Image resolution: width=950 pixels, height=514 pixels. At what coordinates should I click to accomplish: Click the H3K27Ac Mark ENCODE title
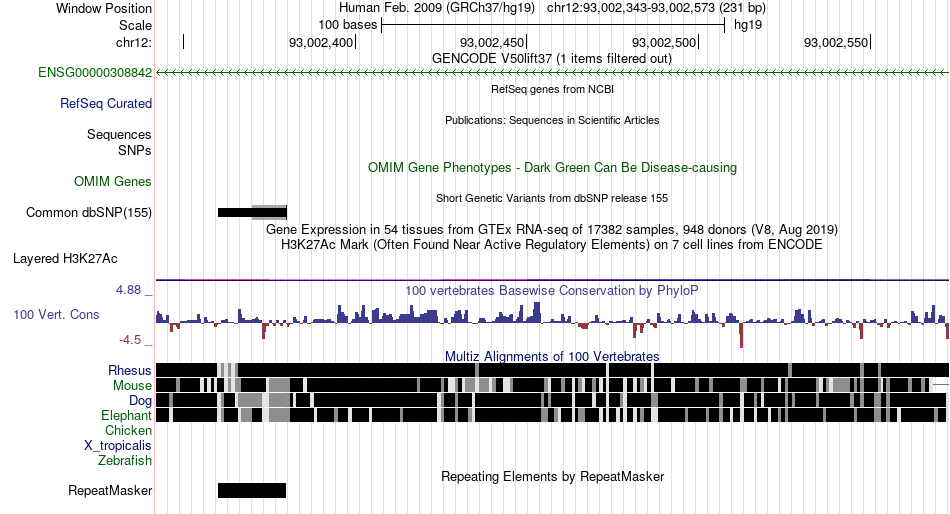pos(552,245)
